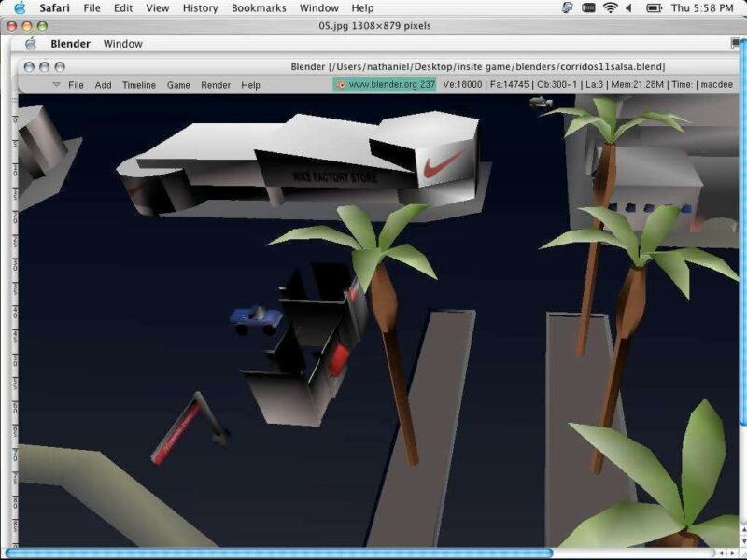Click the "Ob:300-1" object count
This screenshot has width=747, height=560.
[x=557, y=85]
